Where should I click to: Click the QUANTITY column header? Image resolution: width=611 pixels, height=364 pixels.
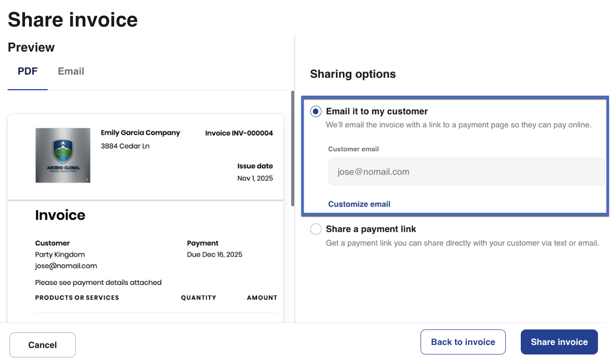point(198,297)
